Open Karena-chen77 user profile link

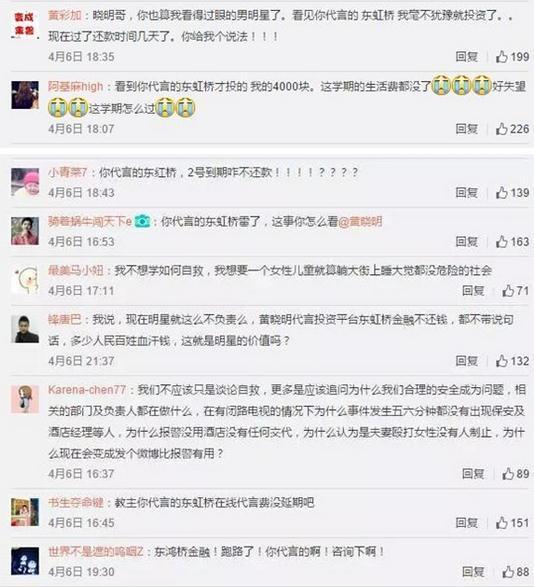87,390
